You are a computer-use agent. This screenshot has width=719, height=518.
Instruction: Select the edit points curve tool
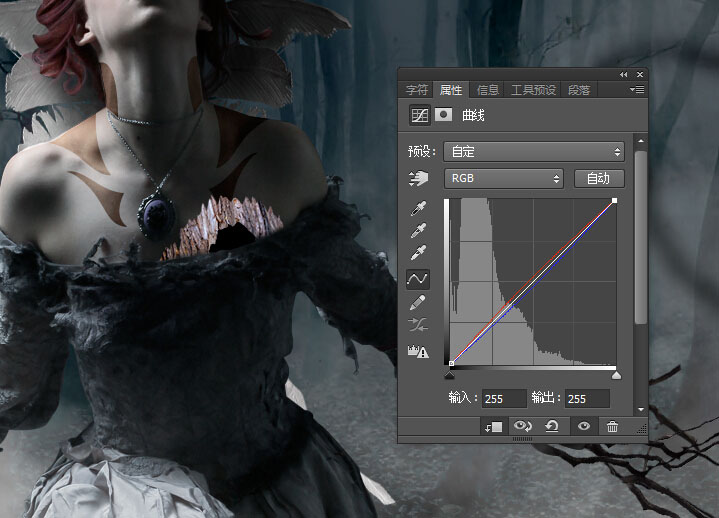[x=418, y=279]
